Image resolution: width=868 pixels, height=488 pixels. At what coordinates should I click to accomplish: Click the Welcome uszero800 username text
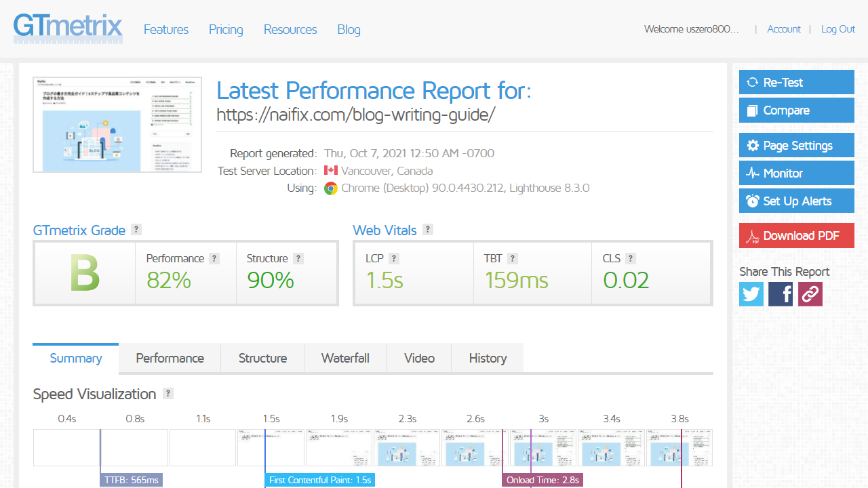pyautogui.click(x=691, y=29)
